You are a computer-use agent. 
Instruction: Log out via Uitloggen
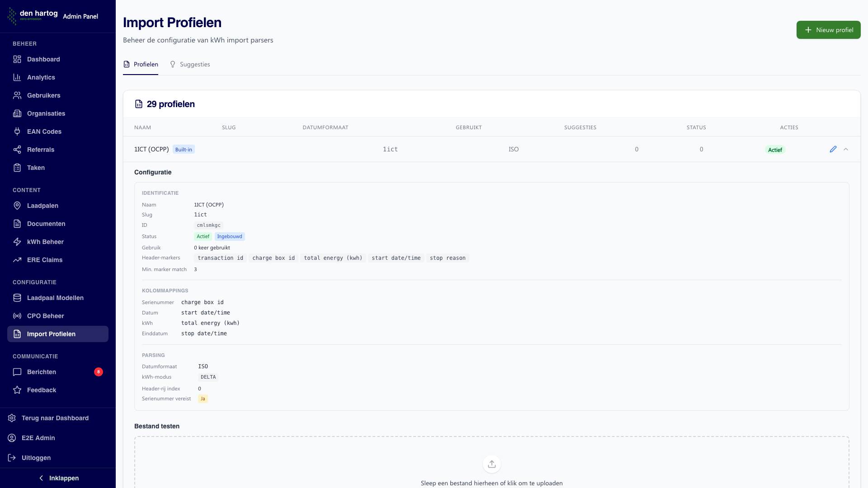click(36, 458)
